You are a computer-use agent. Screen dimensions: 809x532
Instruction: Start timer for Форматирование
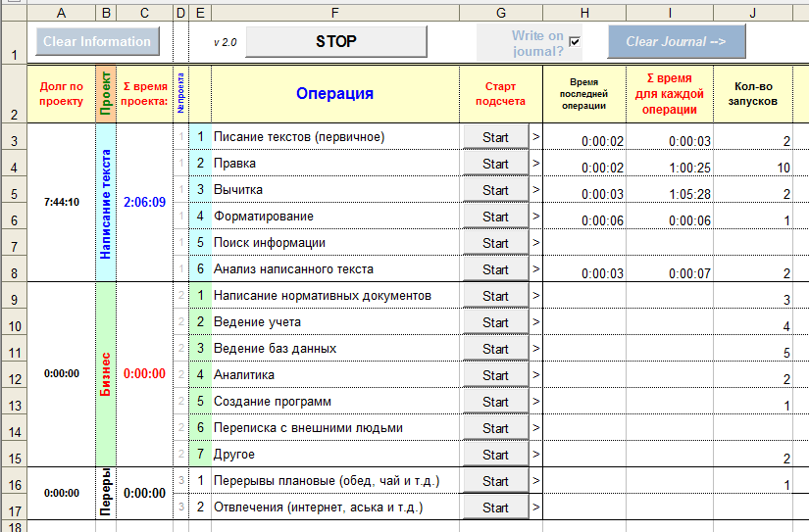tap(495, 217)
